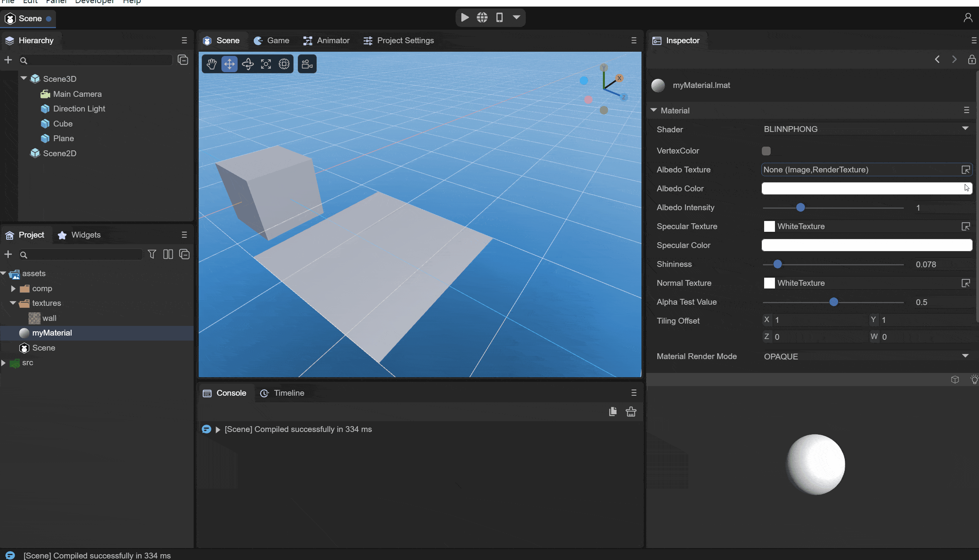The image size is (979, 560).
Task: Click the scene camera settings icon
Action: (307, 64)
